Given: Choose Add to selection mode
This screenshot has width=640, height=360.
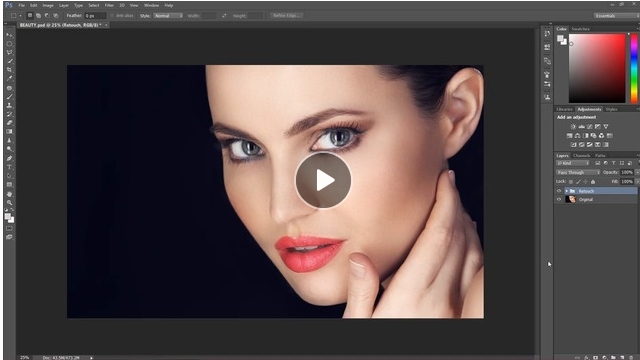Looking at the screenshot, I should 38,16.
